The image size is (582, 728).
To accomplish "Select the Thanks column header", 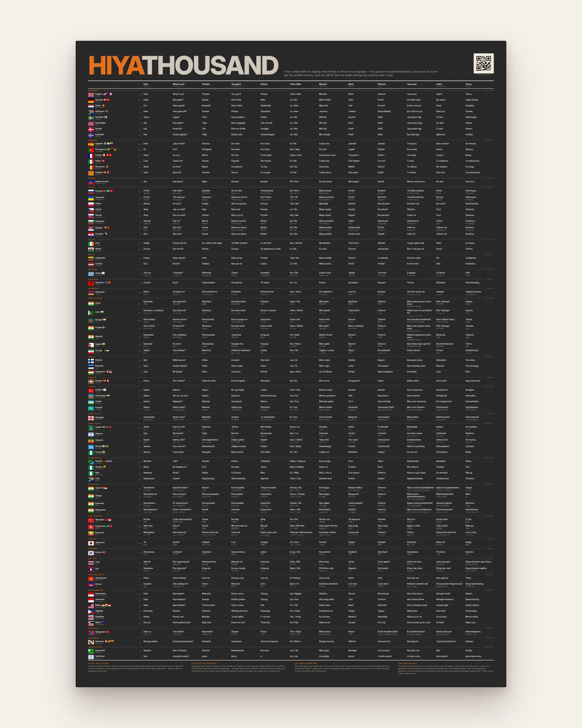I will [x=206, y=84].
